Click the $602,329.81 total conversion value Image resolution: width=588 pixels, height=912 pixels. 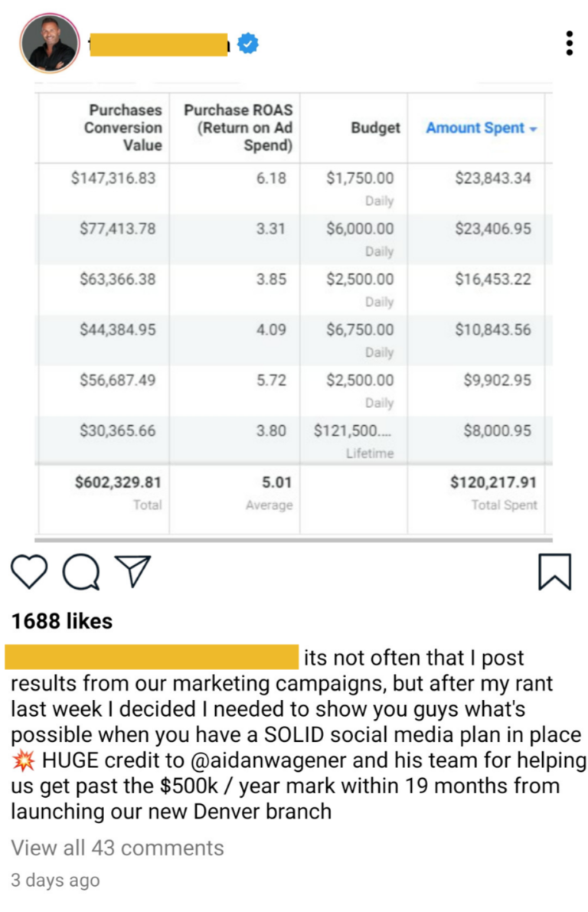118,482
